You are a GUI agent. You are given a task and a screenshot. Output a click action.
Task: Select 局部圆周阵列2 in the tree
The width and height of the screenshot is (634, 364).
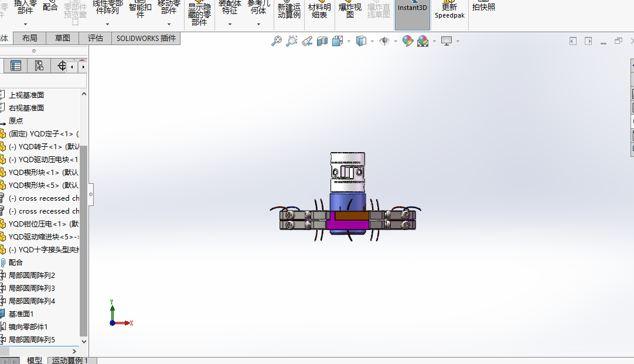coord(32,276)
